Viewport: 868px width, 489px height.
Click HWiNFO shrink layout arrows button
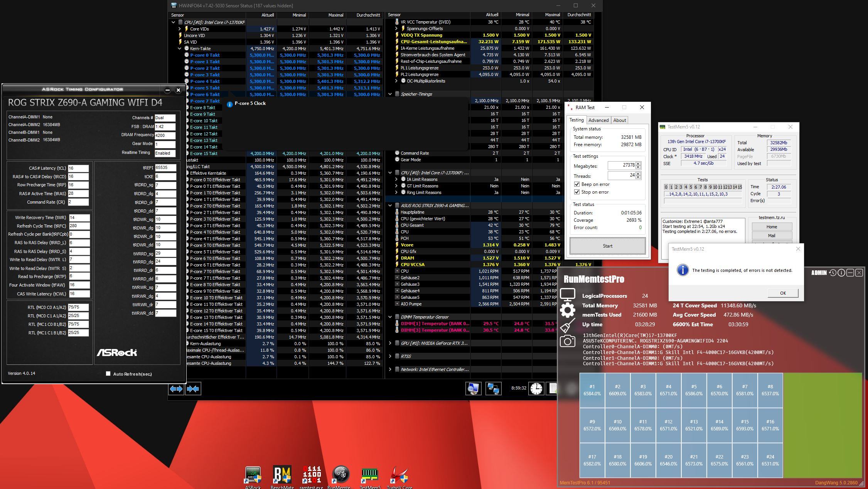click(193, 389)
